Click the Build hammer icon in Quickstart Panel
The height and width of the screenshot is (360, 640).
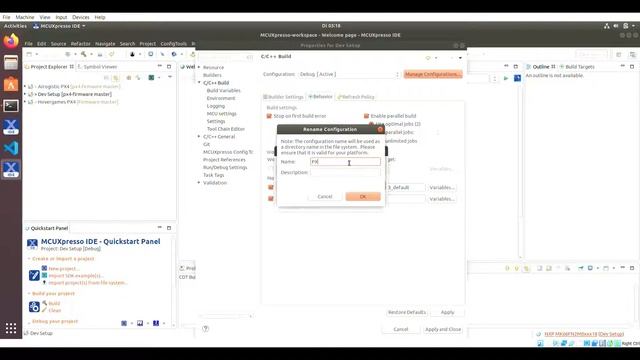tap(44, 303)
